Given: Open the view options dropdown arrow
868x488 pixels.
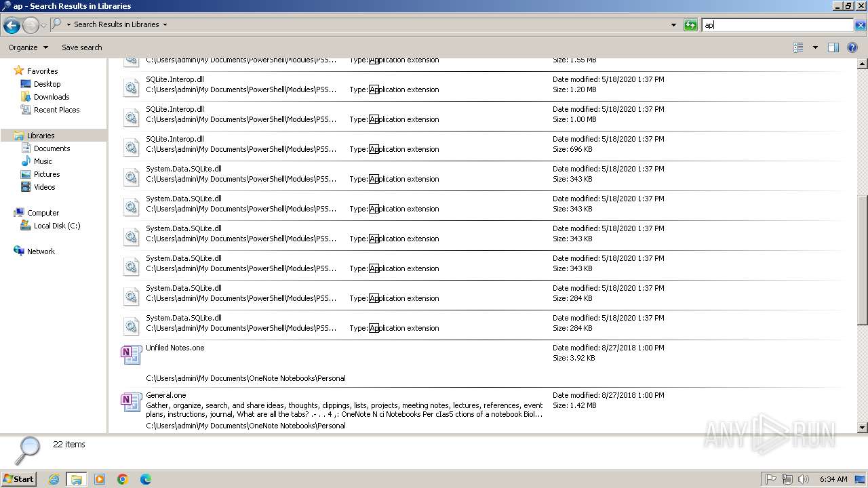Looking at the screenshot, I should tap(815, 47).
